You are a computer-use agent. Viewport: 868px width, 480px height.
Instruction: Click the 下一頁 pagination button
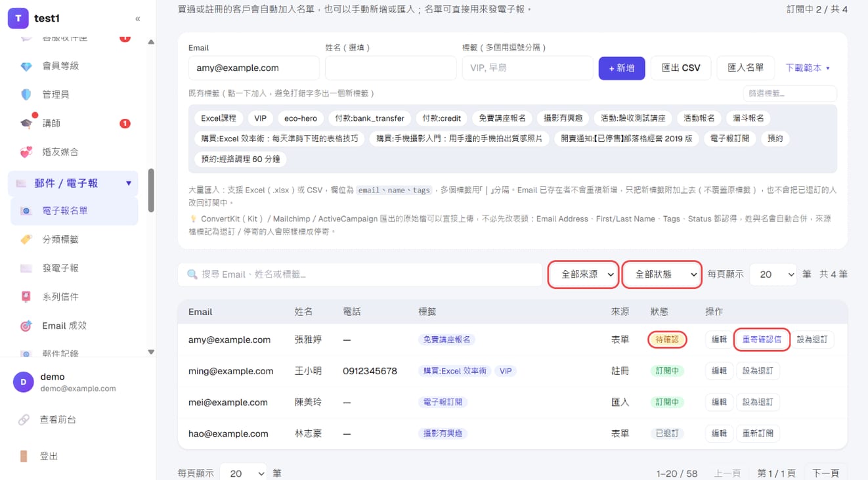tap(825, 473)
